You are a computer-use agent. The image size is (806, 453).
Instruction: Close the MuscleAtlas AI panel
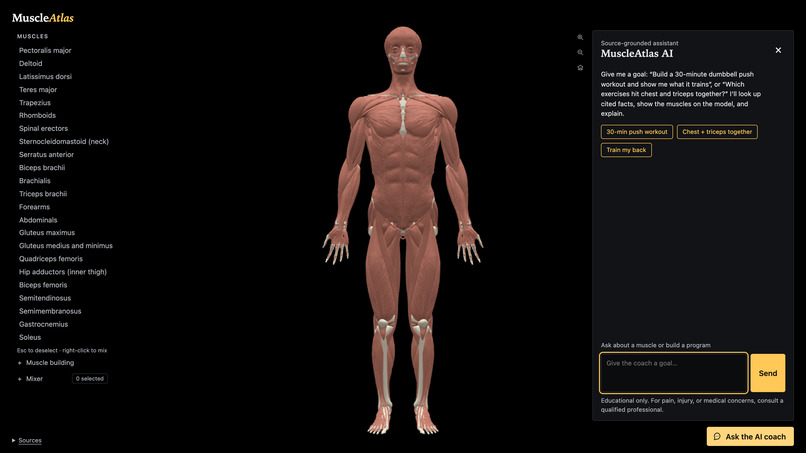point(778,50)
